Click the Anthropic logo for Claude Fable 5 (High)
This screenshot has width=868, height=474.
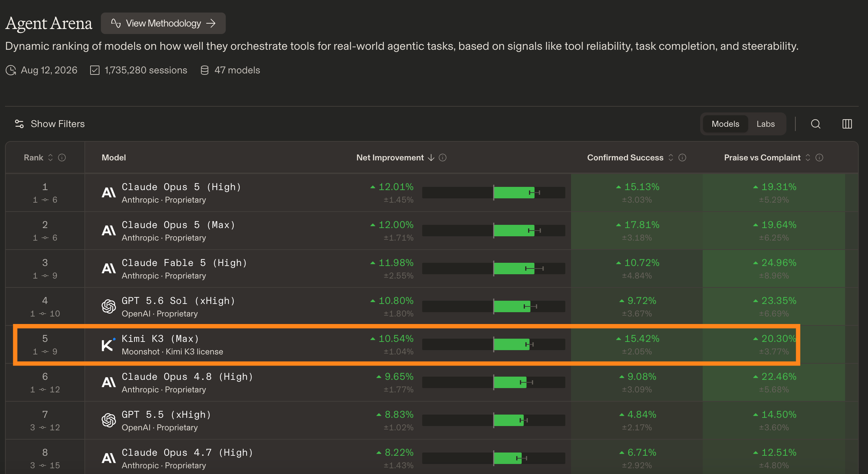109,269
